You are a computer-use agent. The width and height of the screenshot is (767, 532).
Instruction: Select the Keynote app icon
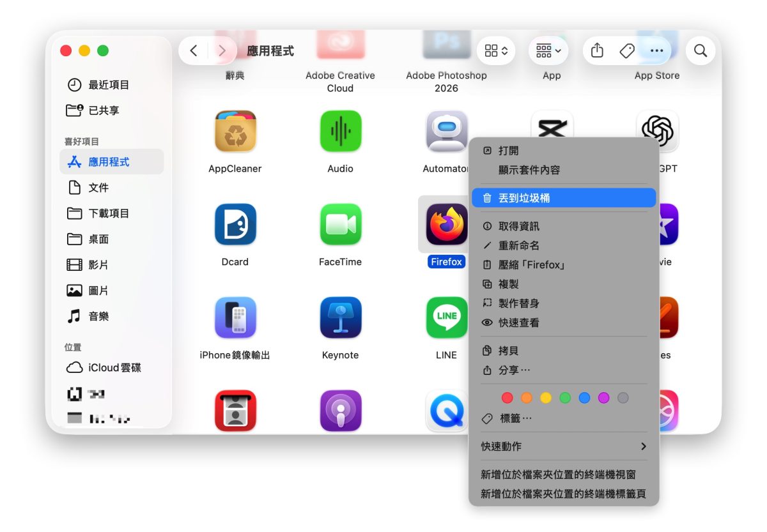tap(341, 317)
